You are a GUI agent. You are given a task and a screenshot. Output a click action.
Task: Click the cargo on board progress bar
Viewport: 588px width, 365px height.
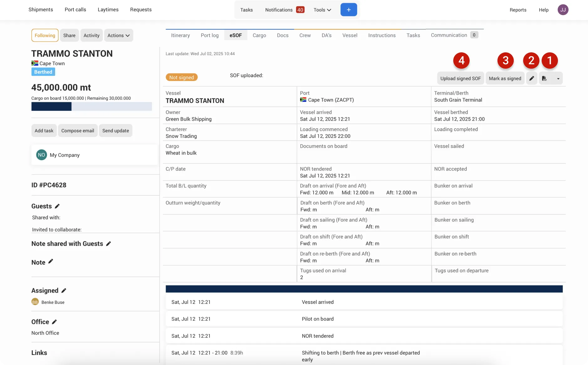[91, 106]
